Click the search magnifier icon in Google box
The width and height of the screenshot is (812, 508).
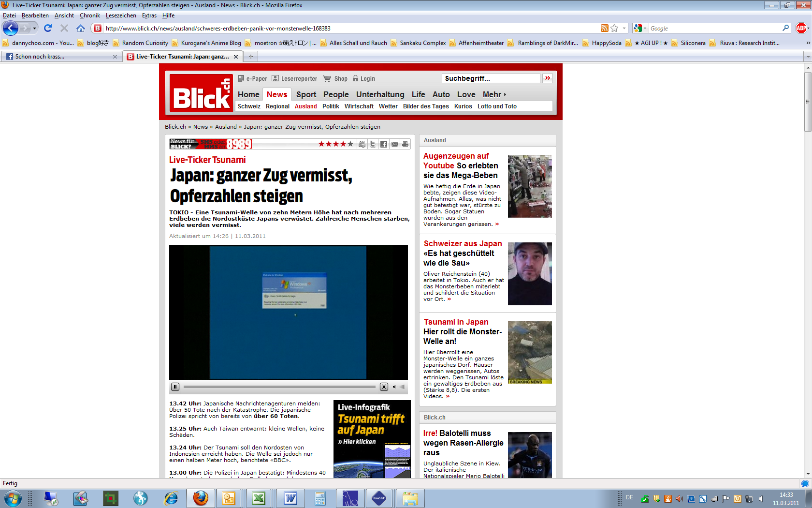click(x=786, y=28)
